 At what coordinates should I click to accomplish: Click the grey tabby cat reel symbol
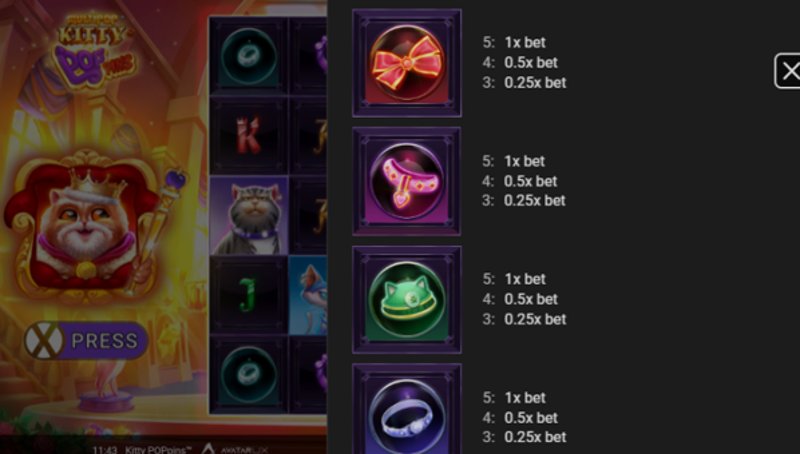click(248, 215)
